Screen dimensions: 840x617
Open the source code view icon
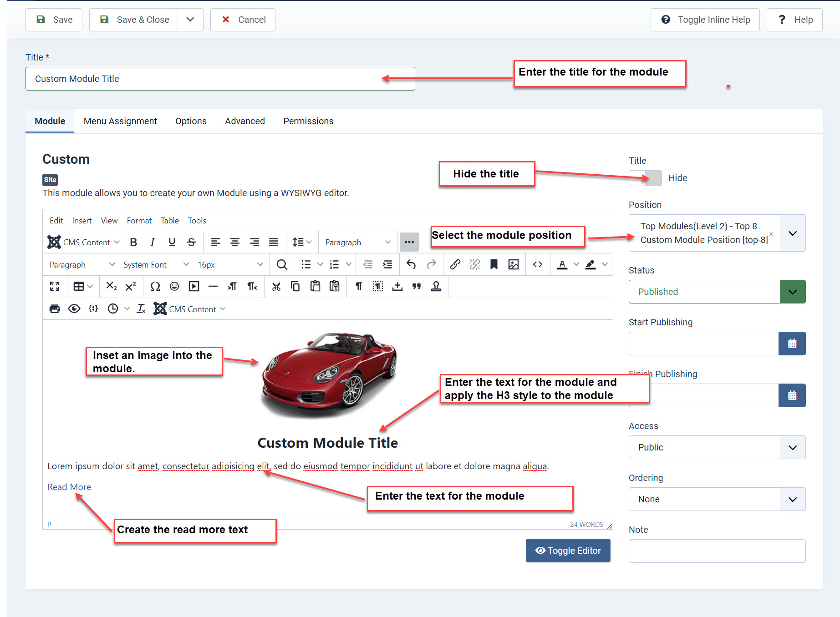pos(537,264)
